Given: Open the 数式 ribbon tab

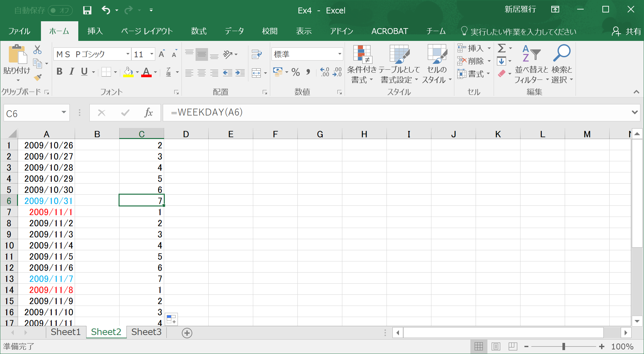Looking at the screenshot, I should coord(199,31).
